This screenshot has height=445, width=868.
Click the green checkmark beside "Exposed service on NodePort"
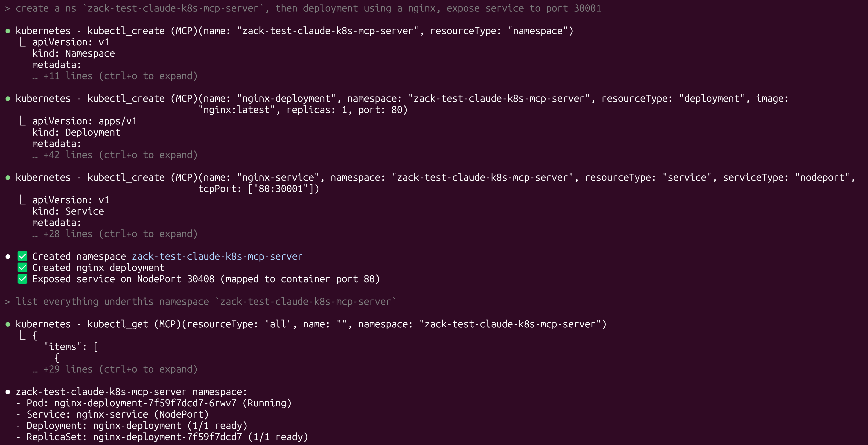(23, 279)
